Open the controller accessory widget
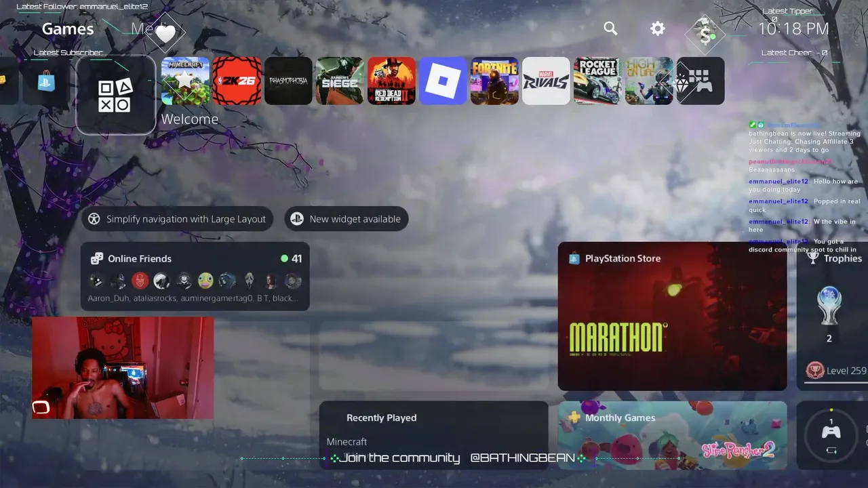 coord(832,435)
